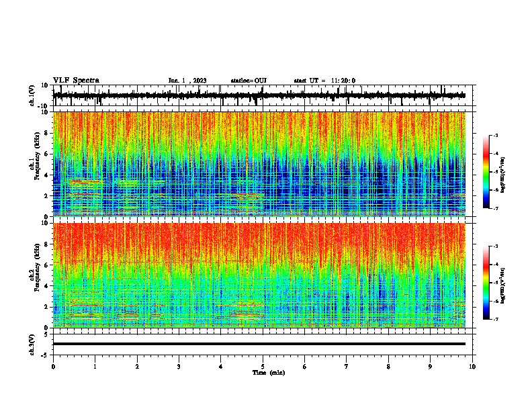Screen dimensions: 532x411
Task: Click the "ch.1(V)" waveform axis label
Action: (x=32, y=95)
